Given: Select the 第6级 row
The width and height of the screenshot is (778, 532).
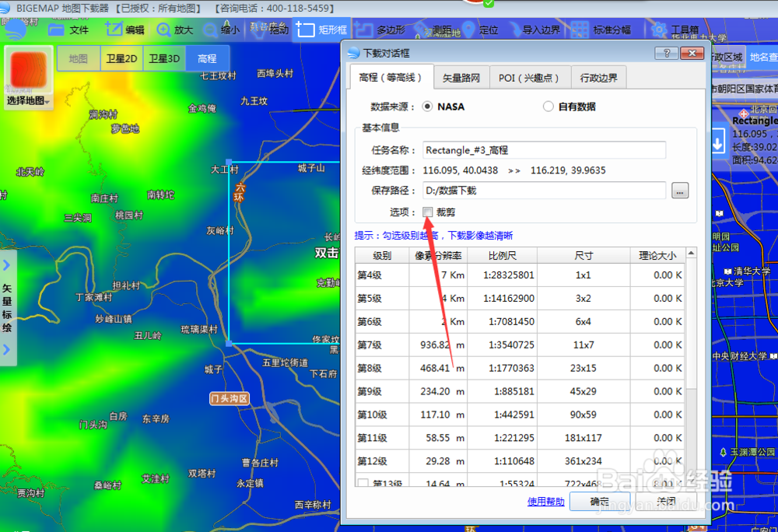Looking at the screenshot, I should point(520,322).
